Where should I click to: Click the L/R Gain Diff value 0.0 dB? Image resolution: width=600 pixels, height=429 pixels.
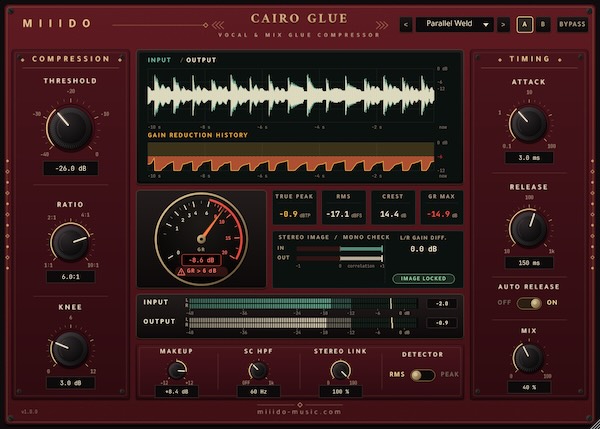[423, 249]
